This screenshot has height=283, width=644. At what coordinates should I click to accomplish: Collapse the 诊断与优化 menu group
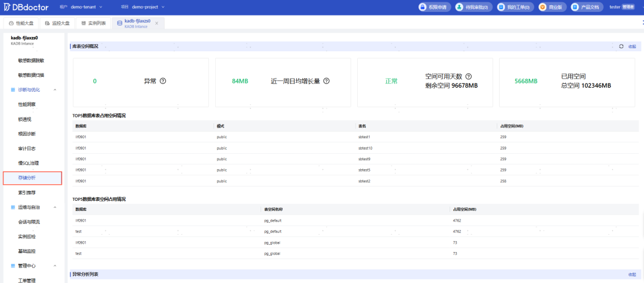click(55, 90)
